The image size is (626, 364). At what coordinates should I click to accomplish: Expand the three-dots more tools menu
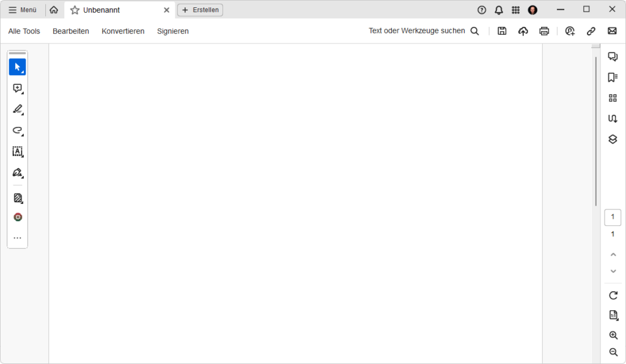[17, 238]
